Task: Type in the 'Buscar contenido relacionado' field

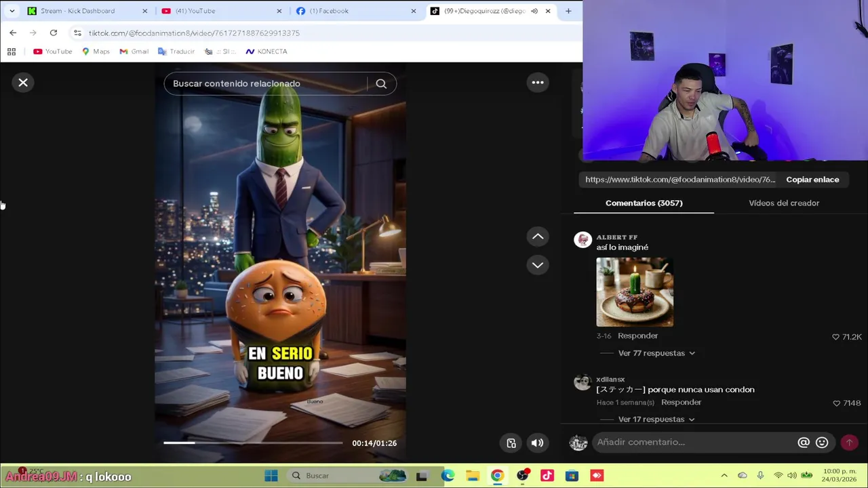Action: (x=264, y=83)
